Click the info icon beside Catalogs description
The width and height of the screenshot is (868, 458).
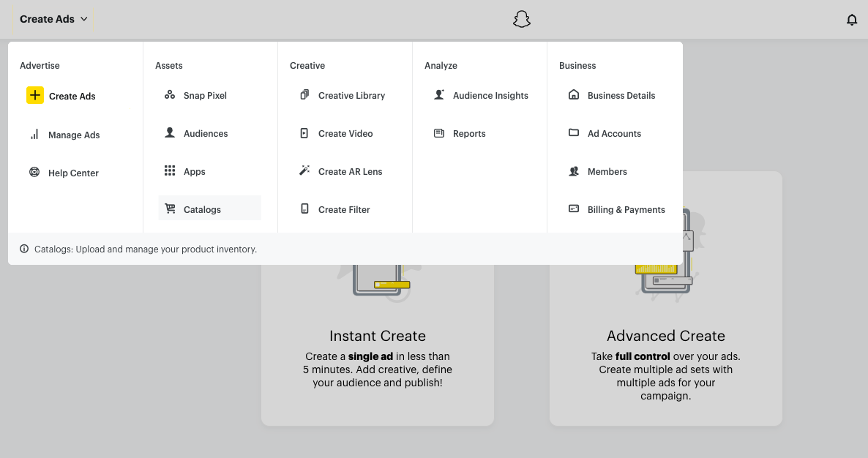coord(24,249)
